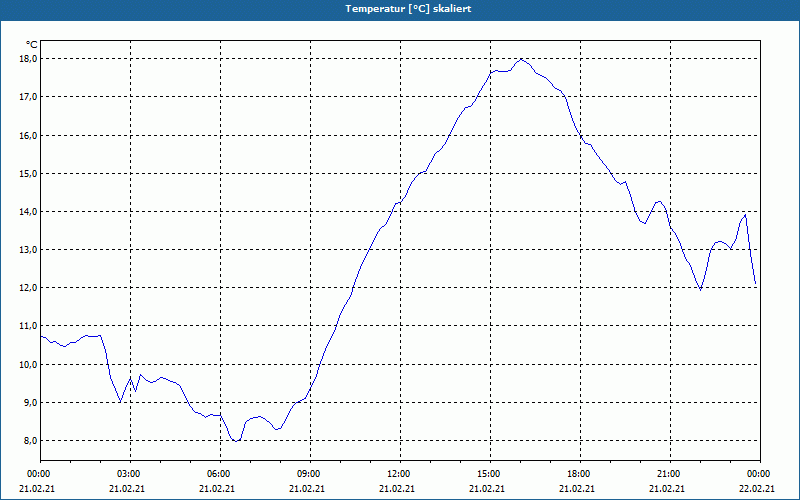Select the 21.02.21 date under 15:00

click(x=487, y=488)
